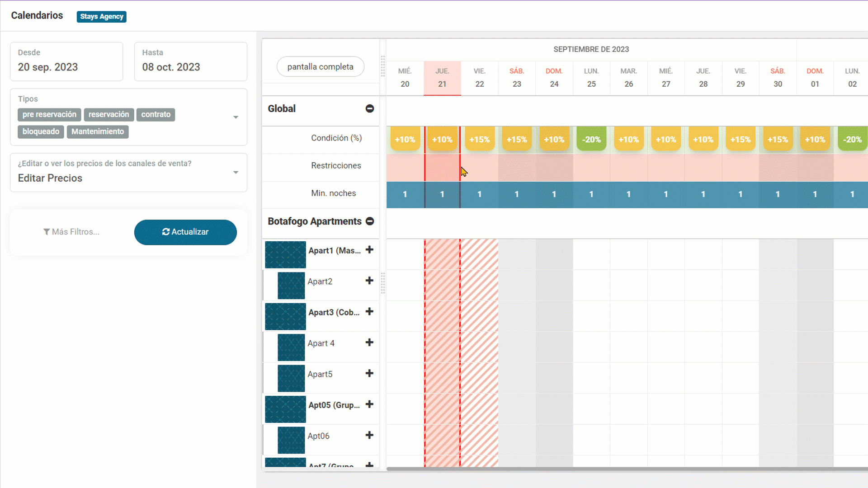868x488 pixels.
Task: Click the Actualizar button
Action: [x=185, y=232]
